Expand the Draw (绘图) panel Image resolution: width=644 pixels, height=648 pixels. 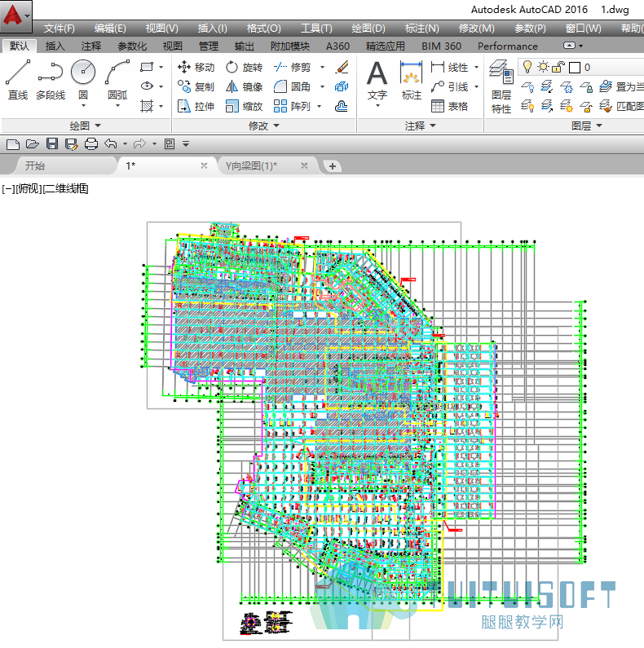tap(86, 126)
